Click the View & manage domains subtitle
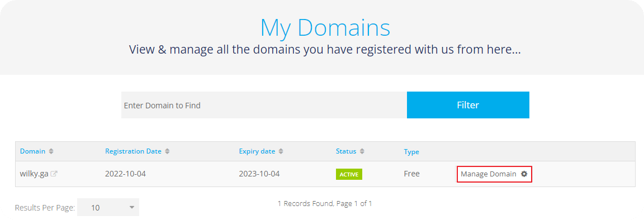 click(x=325, y=50)
